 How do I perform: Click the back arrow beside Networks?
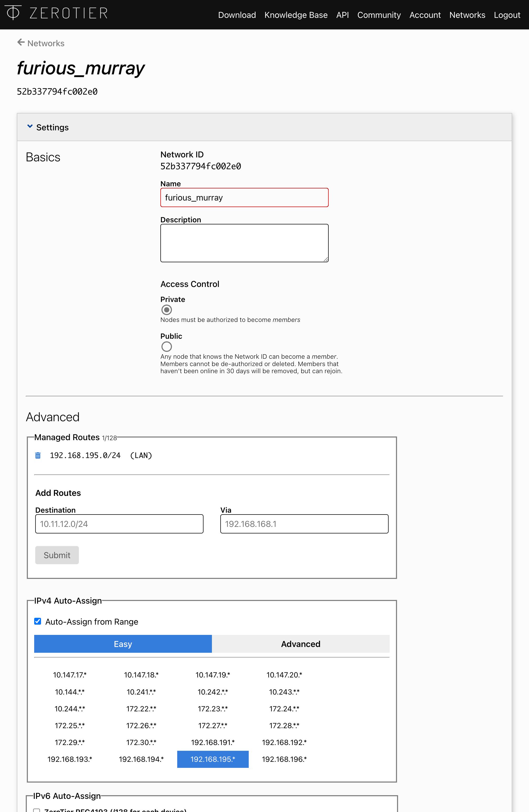[x=21, y=42]
